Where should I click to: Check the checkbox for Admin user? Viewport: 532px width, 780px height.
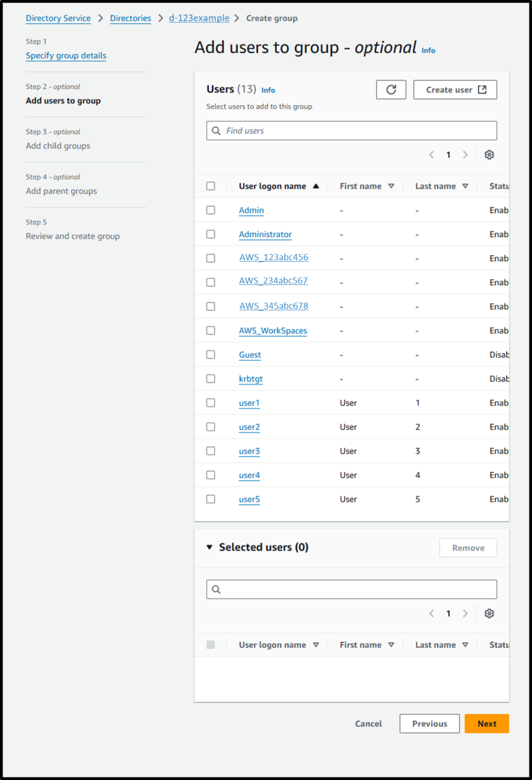tap(211, 209)
